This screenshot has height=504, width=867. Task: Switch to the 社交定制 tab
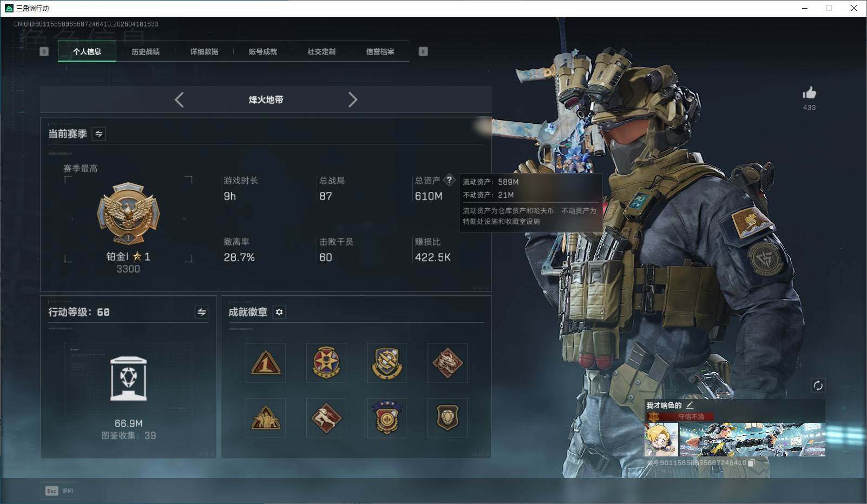[322, 51]
